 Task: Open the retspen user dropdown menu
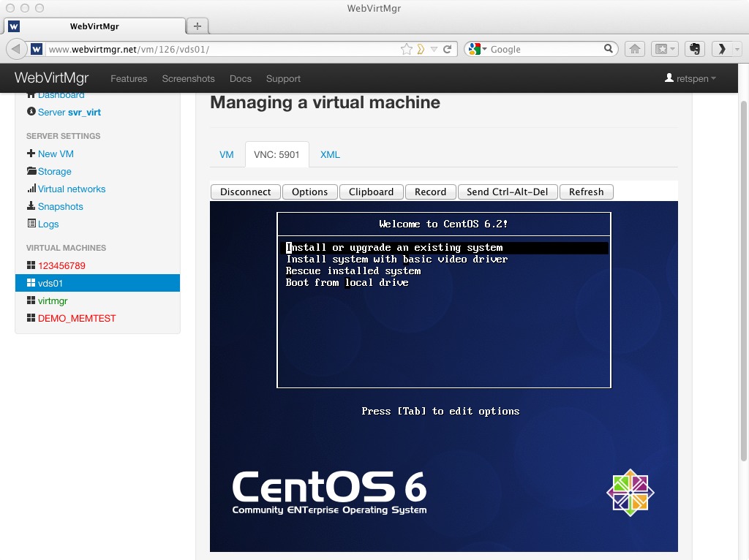tap(690, 78)
